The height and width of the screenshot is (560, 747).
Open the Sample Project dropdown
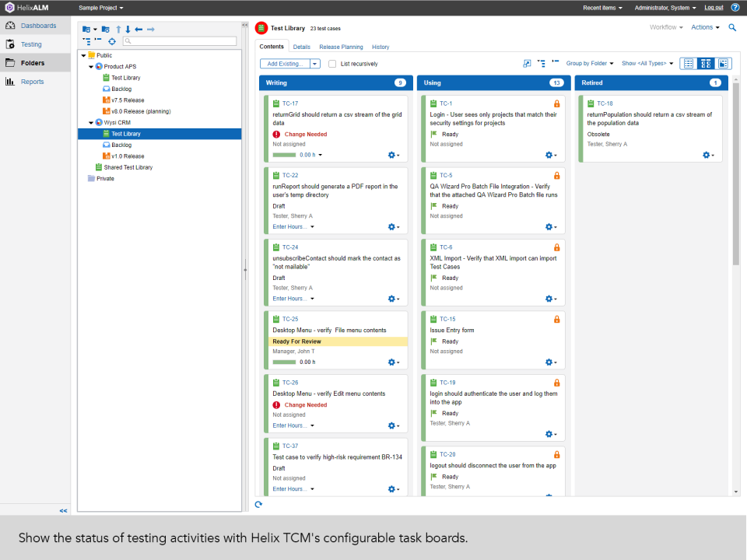(x=101, y=8)
